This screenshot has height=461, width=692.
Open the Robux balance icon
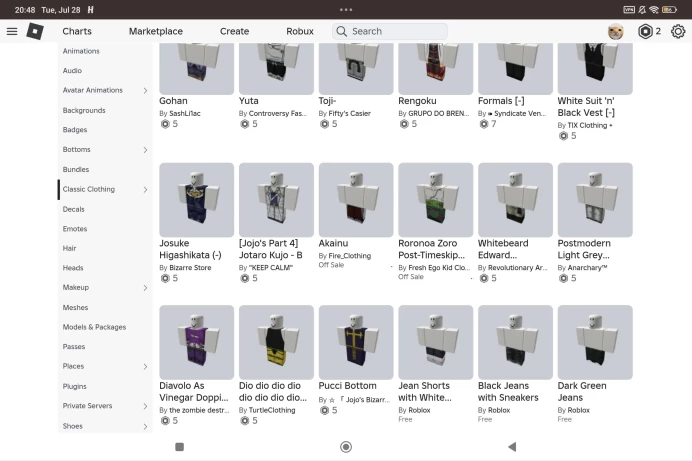click(x=645, y=31)
